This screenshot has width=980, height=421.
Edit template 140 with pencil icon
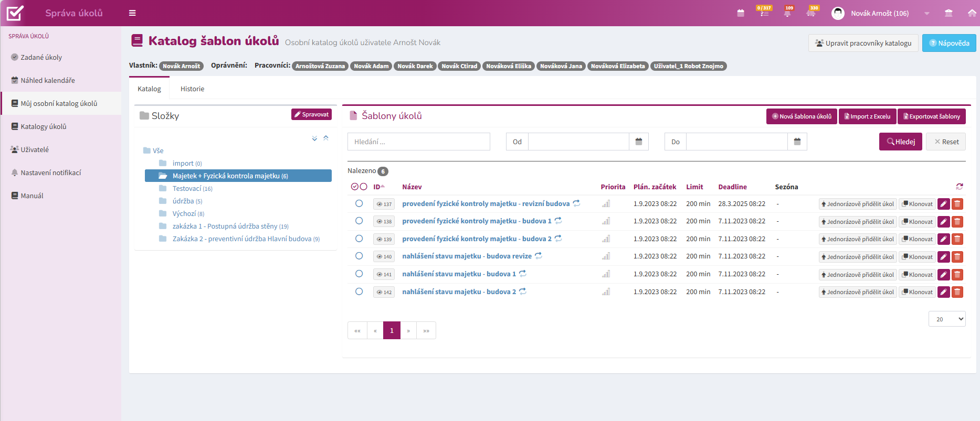(944, 257)
